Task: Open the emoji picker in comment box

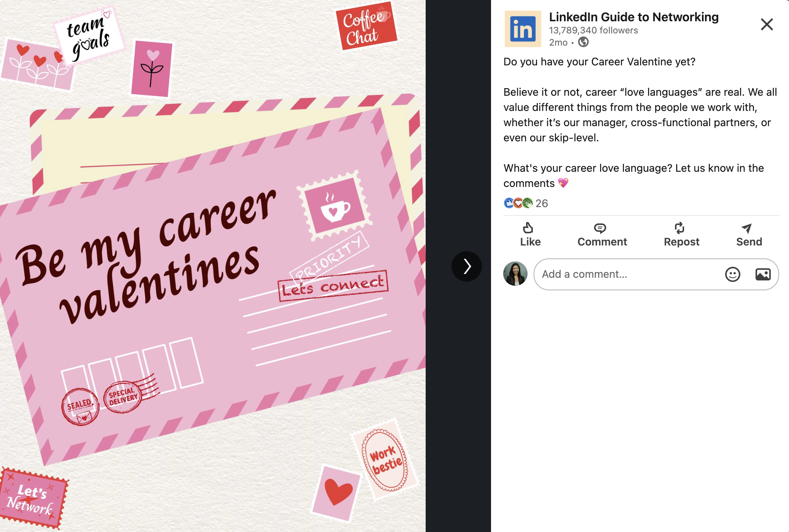Action: click(x=732, y=274)
